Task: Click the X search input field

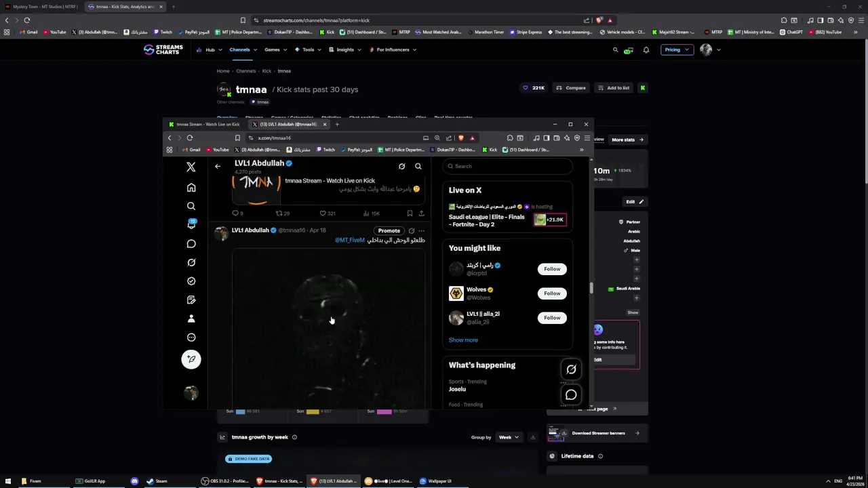Action: (509, 166)
